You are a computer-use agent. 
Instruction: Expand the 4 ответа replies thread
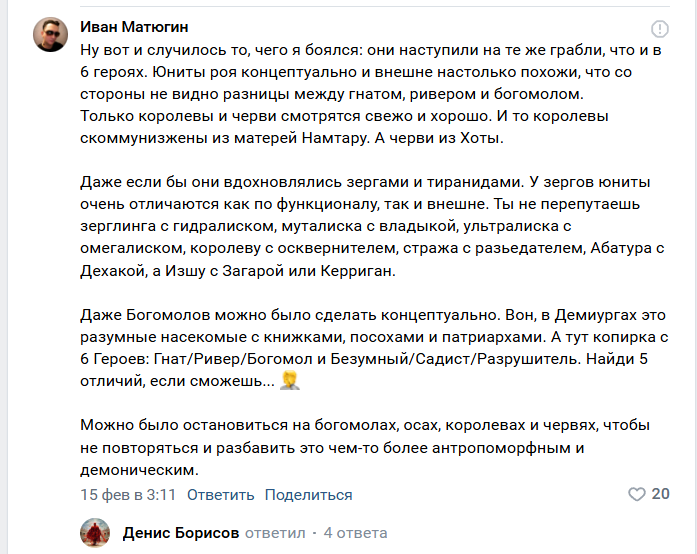click(x=355, y=533)
